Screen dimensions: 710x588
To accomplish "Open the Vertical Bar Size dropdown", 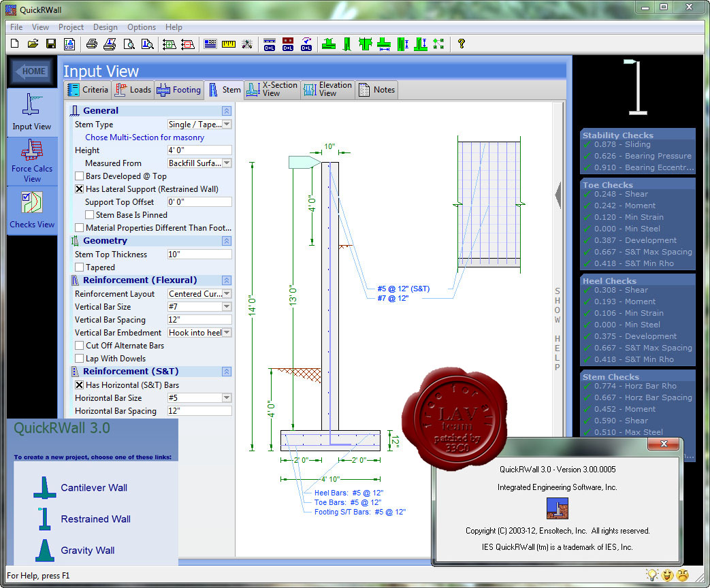I will [227, 307].
